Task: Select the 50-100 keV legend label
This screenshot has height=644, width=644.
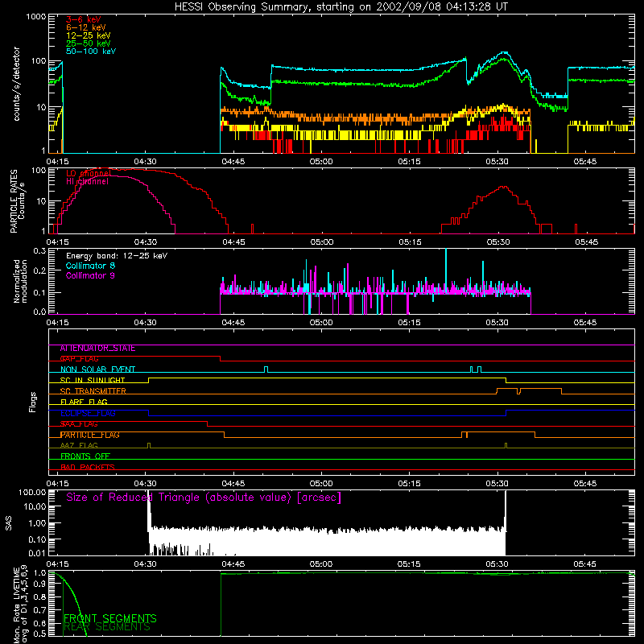Action: pyautogui.click(x=91, y=52)
